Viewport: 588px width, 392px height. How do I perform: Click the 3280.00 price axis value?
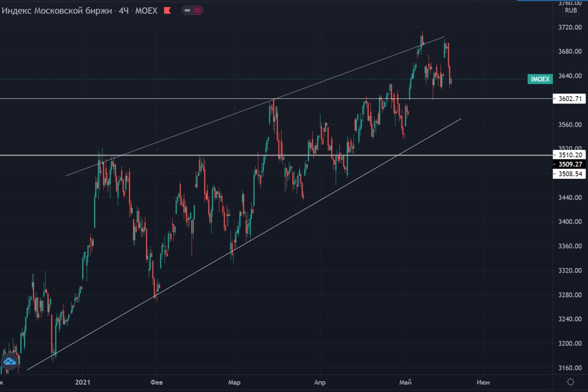570,295
